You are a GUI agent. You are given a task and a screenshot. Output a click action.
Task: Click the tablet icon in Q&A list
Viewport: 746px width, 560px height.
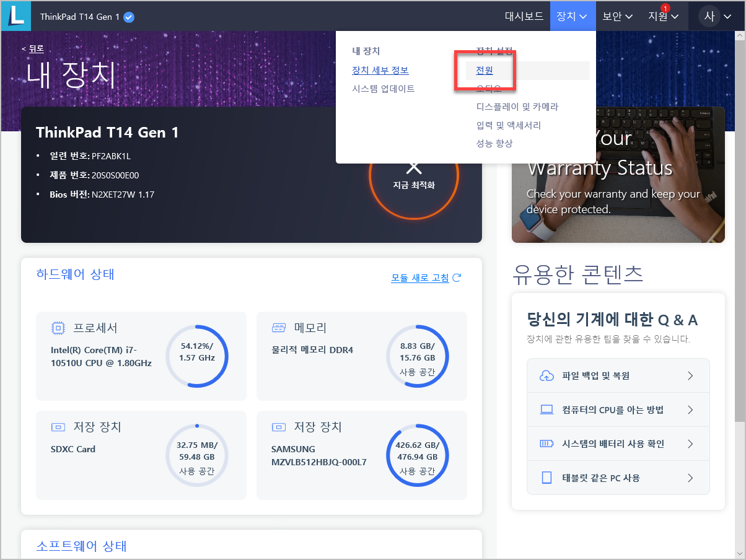coord(546,478)
